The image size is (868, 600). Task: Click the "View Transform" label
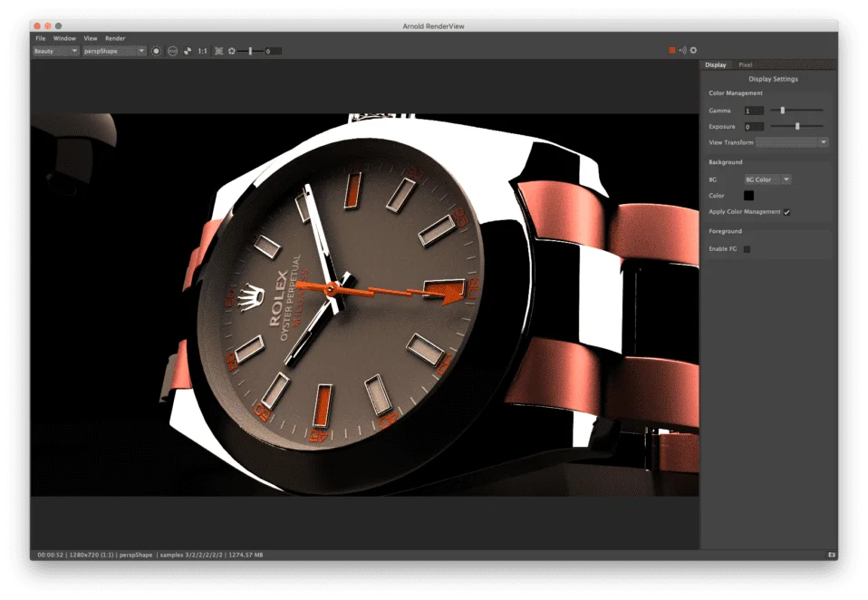click(x=730, y=142)
